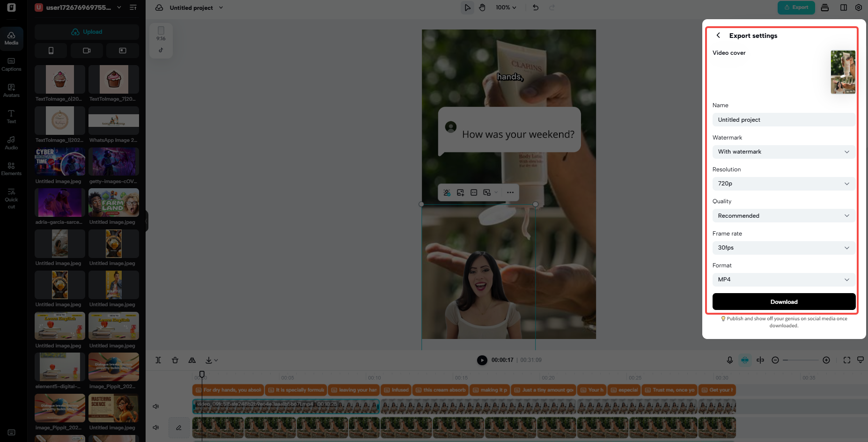
Task: Expand the Frame rate dropdown
Action: (783, 248)
